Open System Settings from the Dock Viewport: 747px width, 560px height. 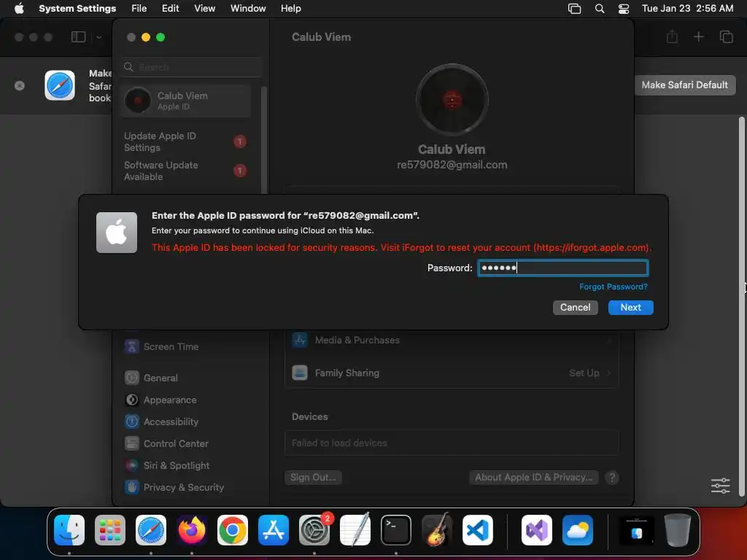coord(314,530)
